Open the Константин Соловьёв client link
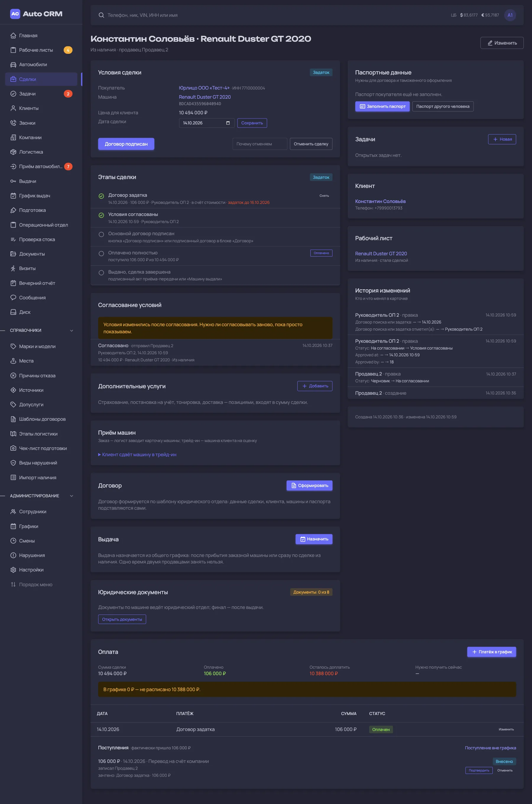Screen dimensions: 532x804 tap(380, 202)
